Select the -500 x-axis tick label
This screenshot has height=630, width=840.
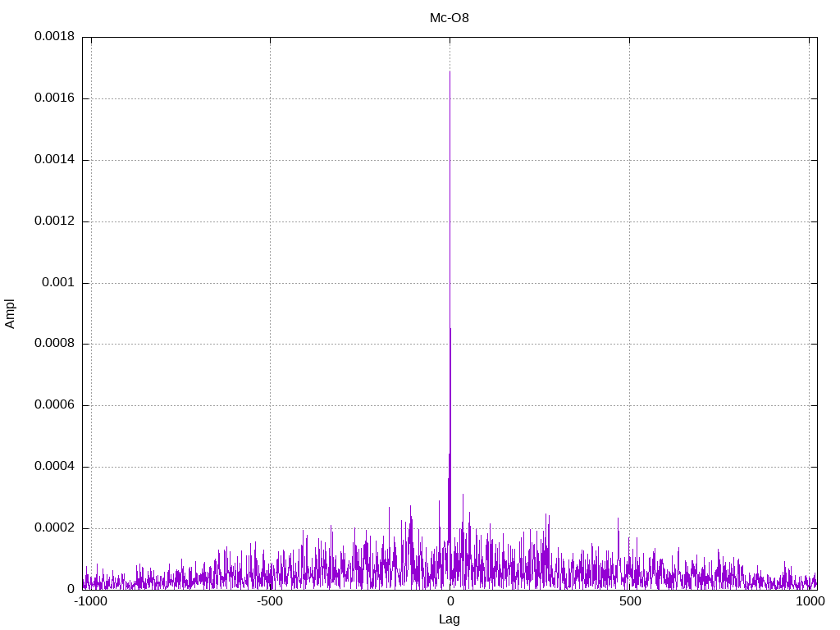pyautogui.click(x=270, y=602)
